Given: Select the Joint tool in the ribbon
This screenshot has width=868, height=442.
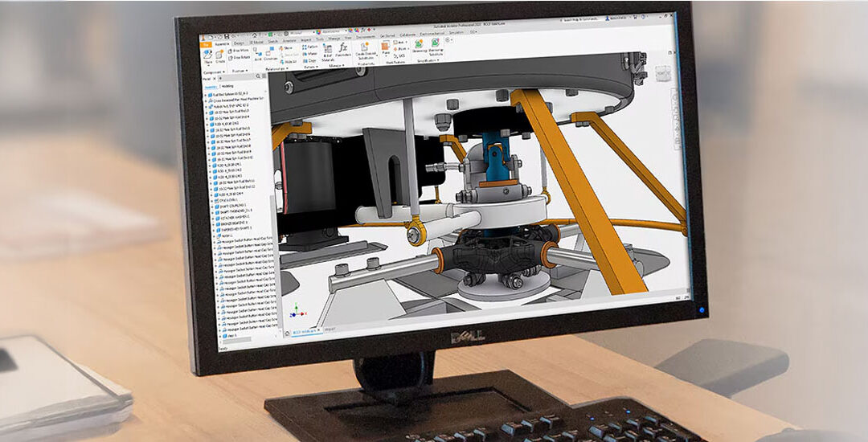Looking at the screenshot, I should (x=257, y=53).
